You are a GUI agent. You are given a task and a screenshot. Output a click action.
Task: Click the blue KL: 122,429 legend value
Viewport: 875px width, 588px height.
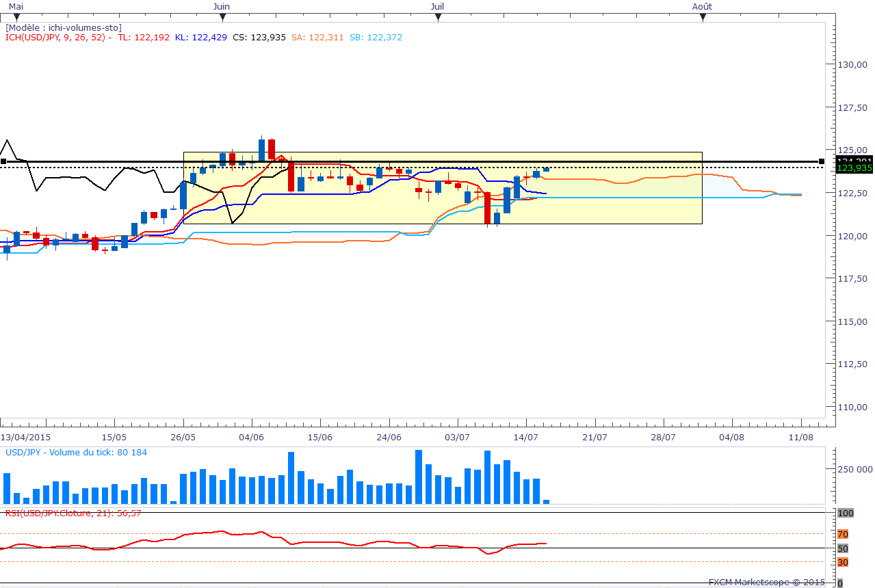pos(200,38)
